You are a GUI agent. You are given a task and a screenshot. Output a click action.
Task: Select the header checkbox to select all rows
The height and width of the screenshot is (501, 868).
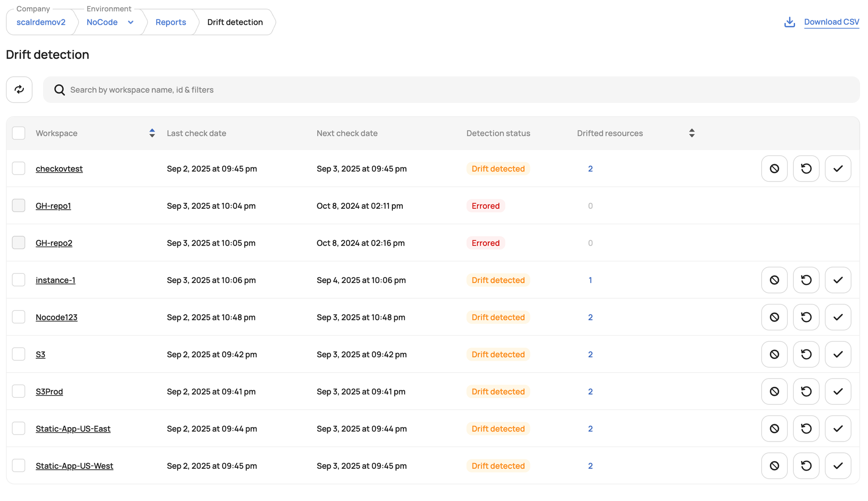[19, 133]
